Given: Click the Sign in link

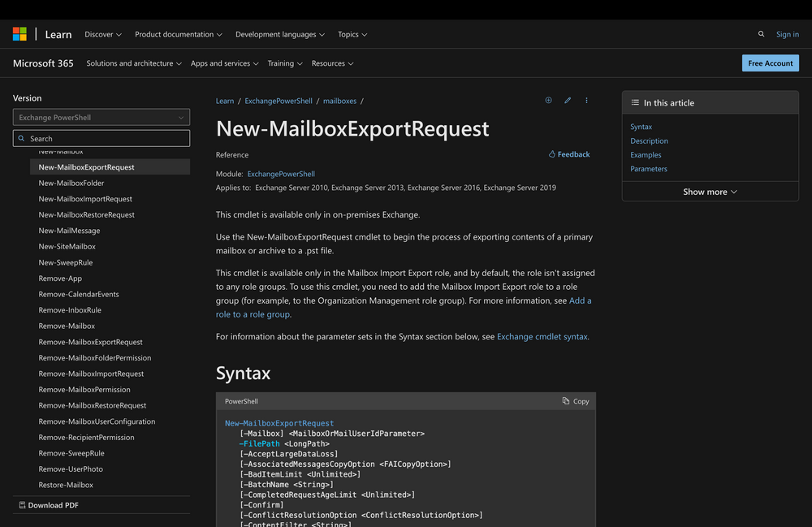Looking at the screenshot, I should point(787,33).
